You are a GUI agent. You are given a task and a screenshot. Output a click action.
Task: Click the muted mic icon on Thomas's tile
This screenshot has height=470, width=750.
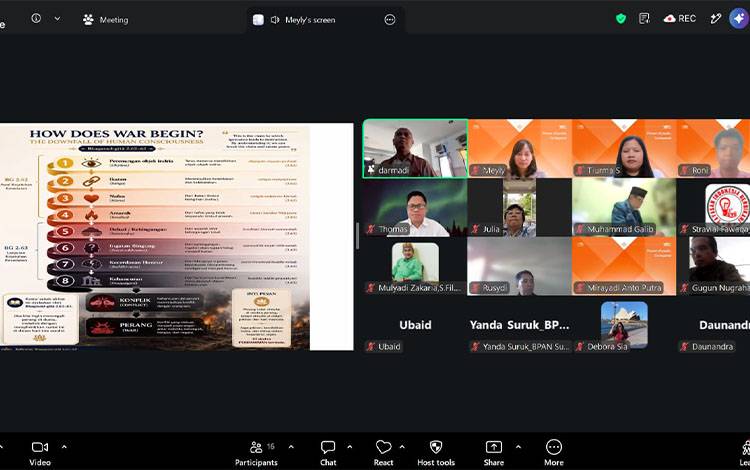371,229
